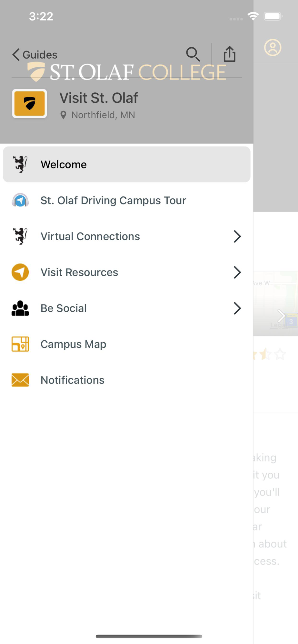Open St. Olaf Driving Campus Tour

127,200
